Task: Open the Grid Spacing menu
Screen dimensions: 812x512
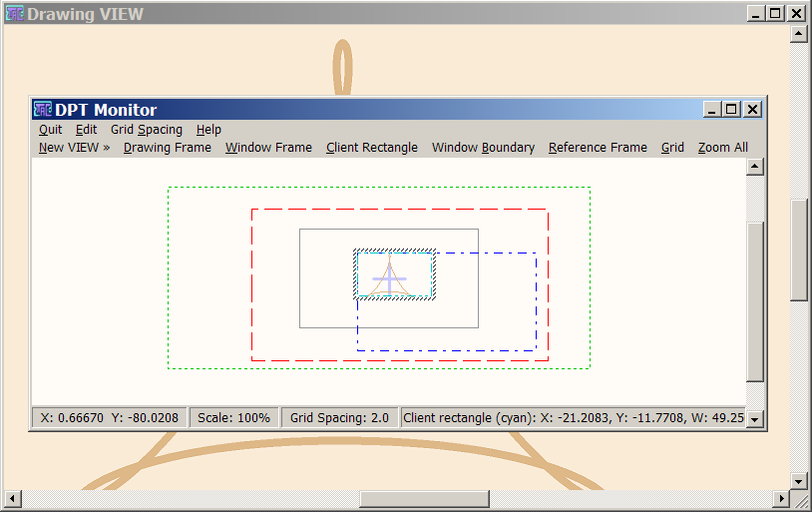Action: [x=146, y=130]
